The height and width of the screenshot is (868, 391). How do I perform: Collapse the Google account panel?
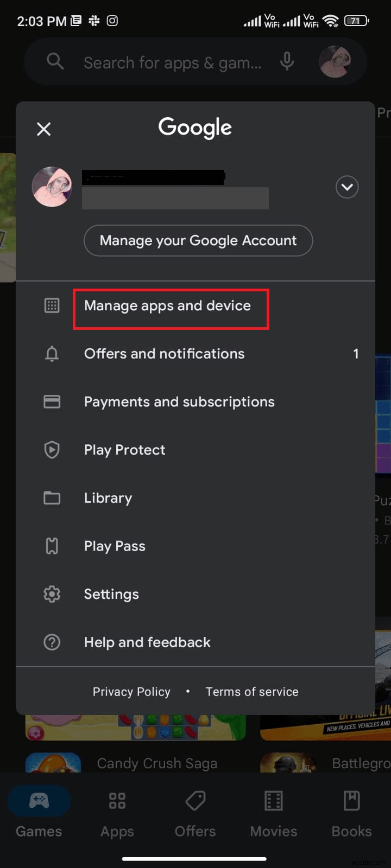(43, 129)
